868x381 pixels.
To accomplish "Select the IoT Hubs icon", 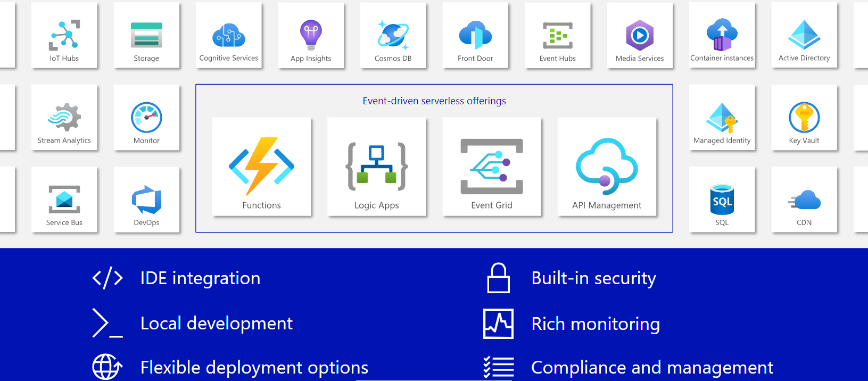I will pos(64,35).
